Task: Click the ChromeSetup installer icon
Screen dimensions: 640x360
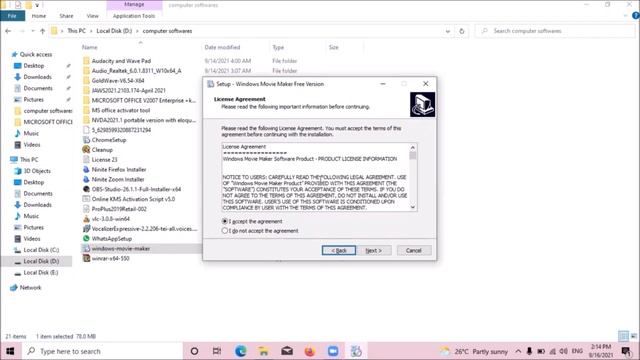Action: click(x=86, y=140)
